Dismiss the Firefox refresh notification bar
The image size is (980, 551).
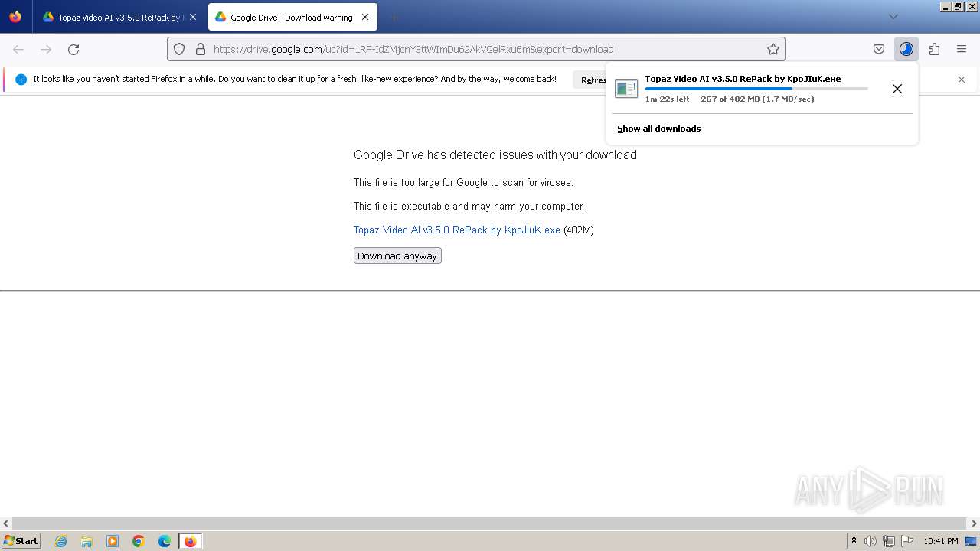[x=962, y=80]
